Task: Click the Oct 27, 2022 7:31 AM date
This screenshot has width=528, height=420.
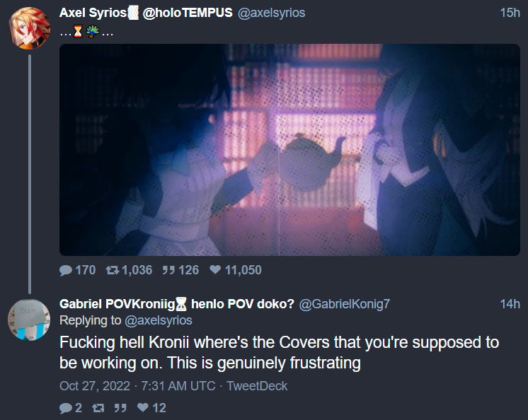Action: click(x=137, y=386)
